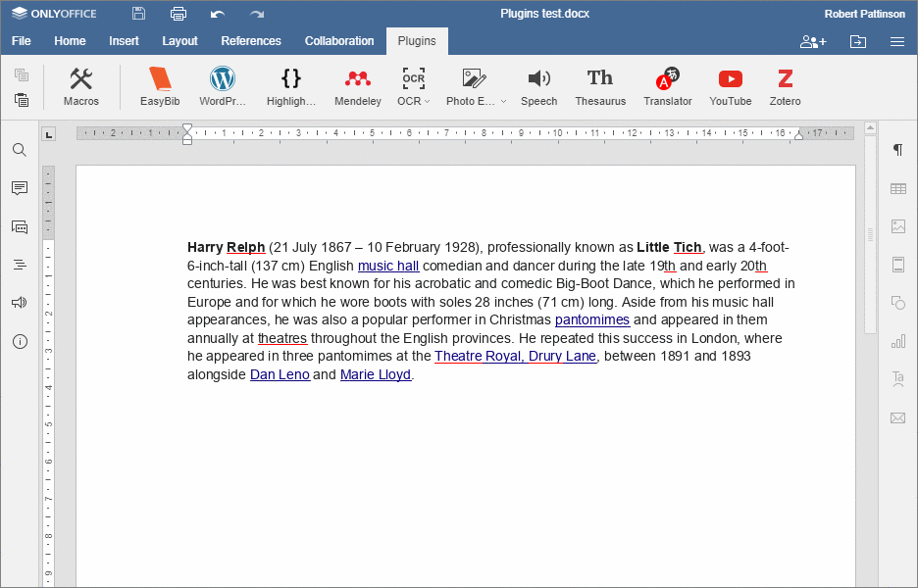This screenshot has height=588, width=918.
Task: Open the Highlight code plugin
Action: (x=291, y=86)
